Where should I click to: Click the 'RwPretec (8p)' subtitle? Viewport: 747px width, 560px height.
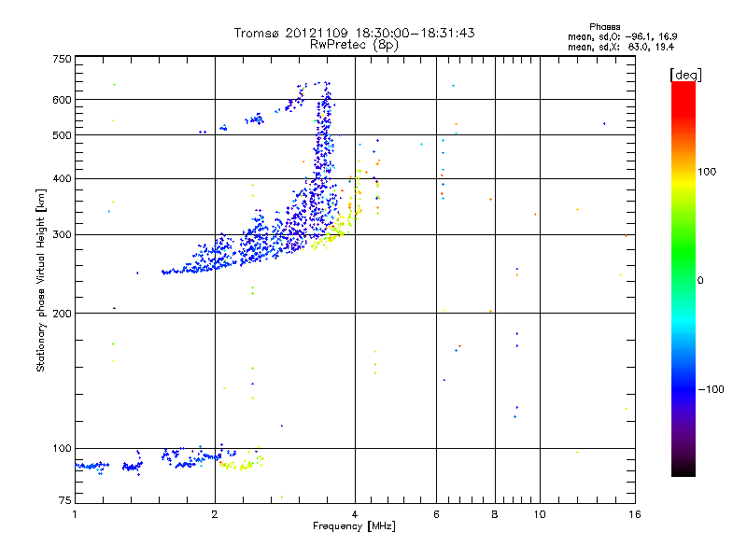(x=354, y=45)
